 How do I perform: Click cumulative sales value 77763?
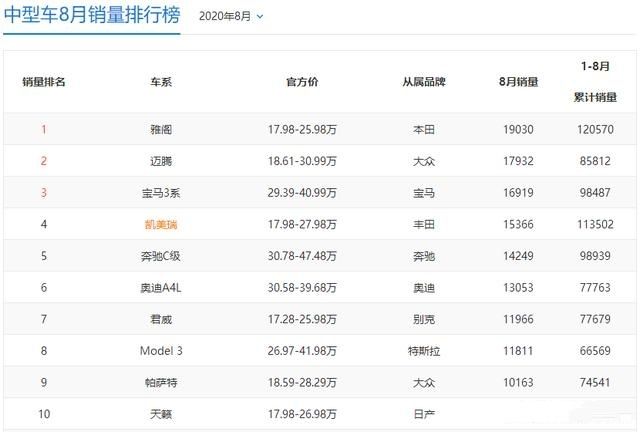[595, 288]
